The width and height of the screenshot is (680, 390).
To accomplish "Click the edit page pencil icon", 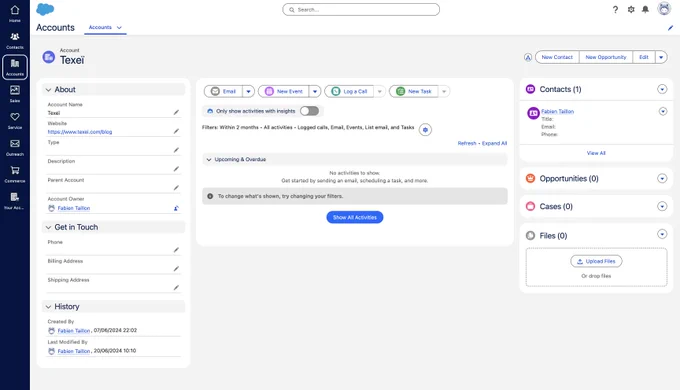I will 670,28.
